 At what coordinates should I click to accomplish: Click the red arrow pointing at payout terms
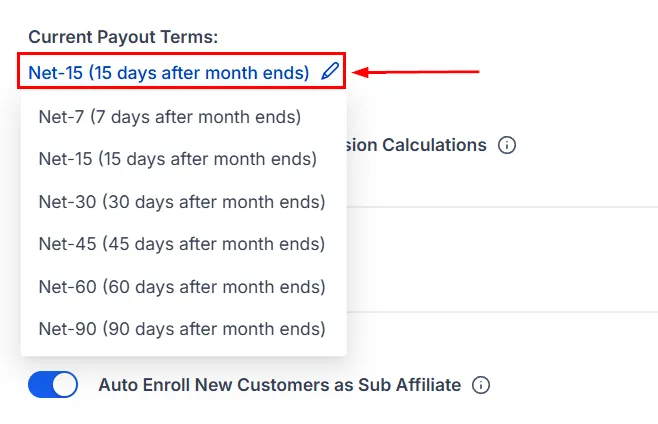click(415, 72)
